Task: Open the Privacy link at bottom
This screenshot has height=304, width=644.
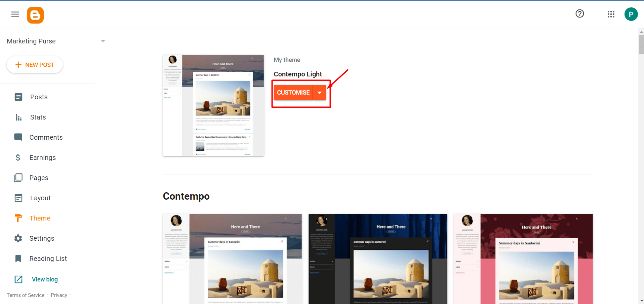Action: click(x=59, y=295)
